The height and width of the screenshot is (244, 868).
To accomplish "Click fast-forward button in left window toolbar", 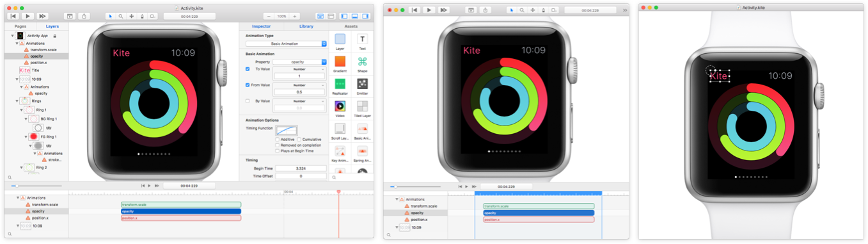I will pyautogui.click(x=42, y=16).
